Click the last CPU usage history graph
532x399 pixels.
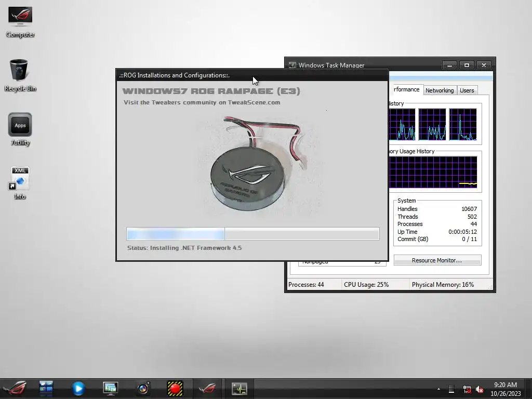click(463, 124)
